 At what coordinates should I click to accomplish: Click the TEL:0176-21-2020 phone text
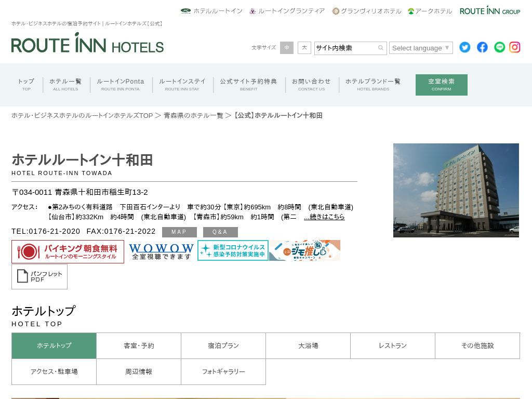pos(46,231)
